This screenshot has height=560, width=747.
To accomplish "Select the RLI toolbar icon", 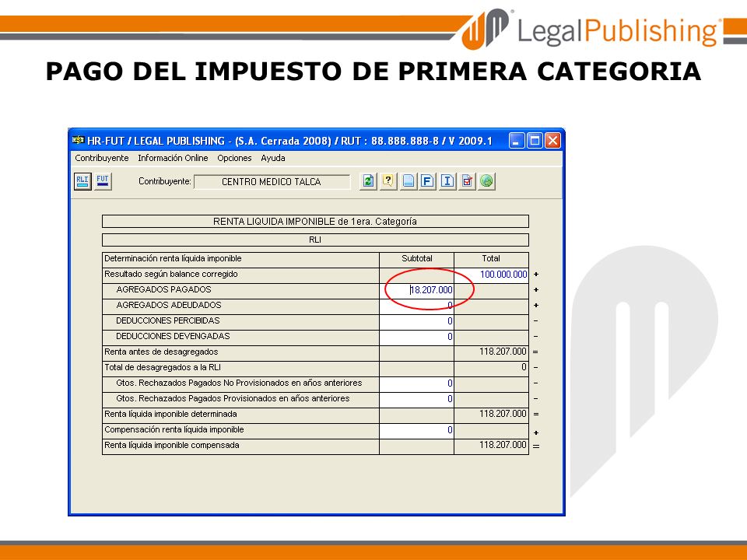I will [x=82, y=181].
